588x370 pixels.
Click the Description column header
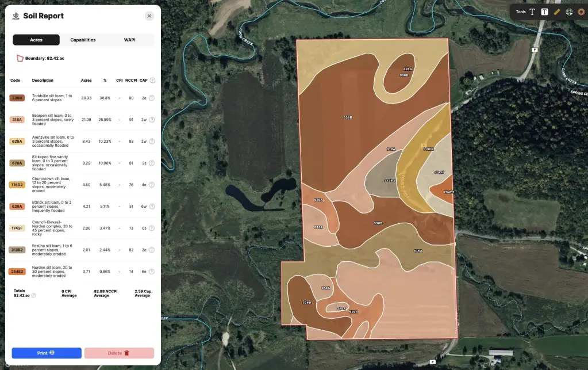coord(43,81)
